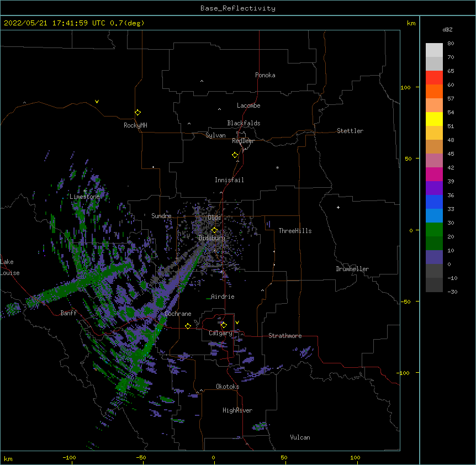
Task: Click the dBZ legend heading
Action: click(447, 29)
